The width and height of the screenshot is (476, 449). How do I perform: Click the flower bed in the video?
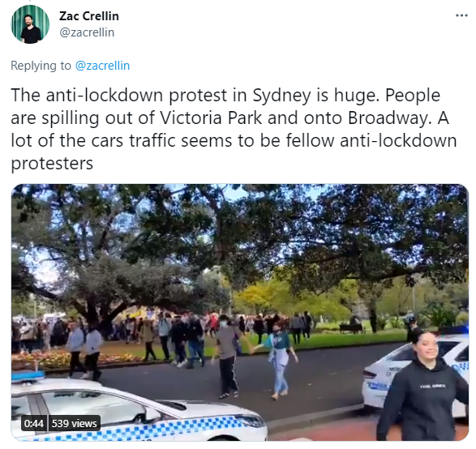pos(76,358)
